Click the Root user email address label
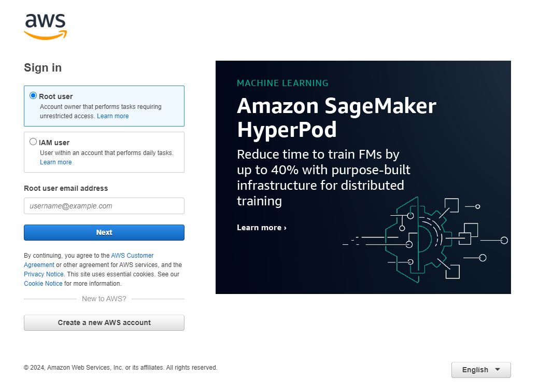This screenshot has width=539, height=392. coord(66,188)
